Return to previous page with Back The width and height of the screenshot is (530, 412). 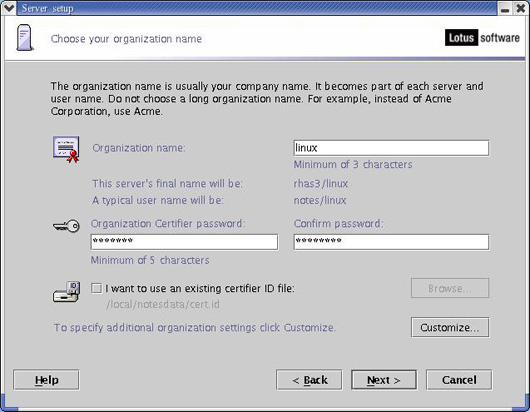(x=309, y=380)
